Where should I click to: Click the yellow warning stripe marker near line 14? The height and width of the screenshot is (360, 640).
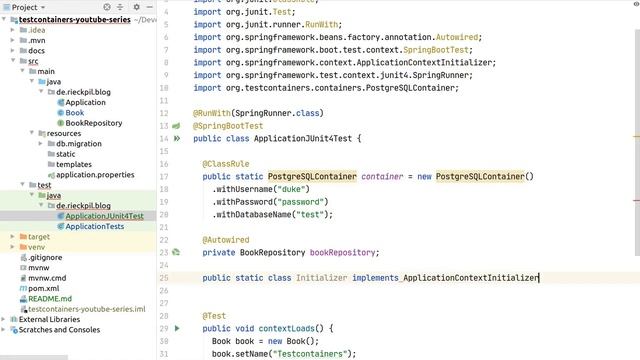tap(636, 136)
